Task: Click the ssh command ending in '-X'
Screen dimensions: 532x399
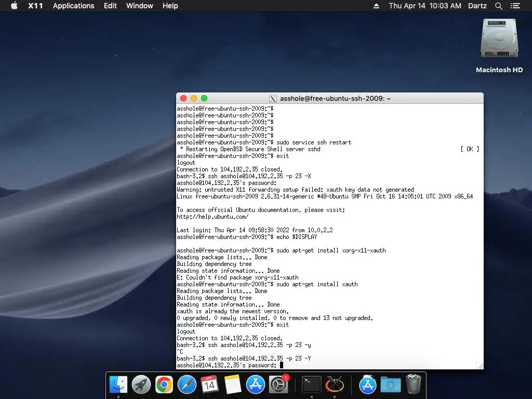Action: click(x=244, y=176)
